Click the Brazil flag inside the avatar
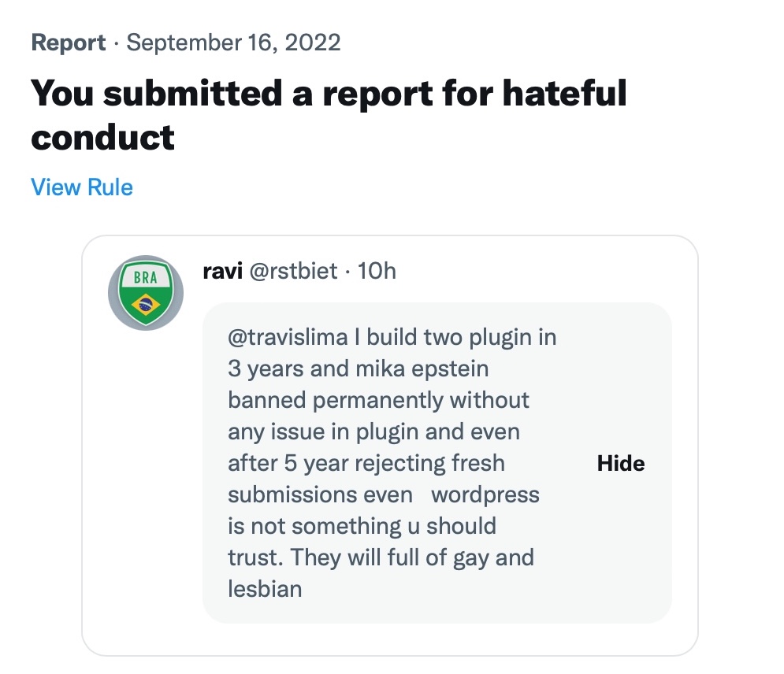The height and width of the screenshot is (674, 784). coord(146,303)
